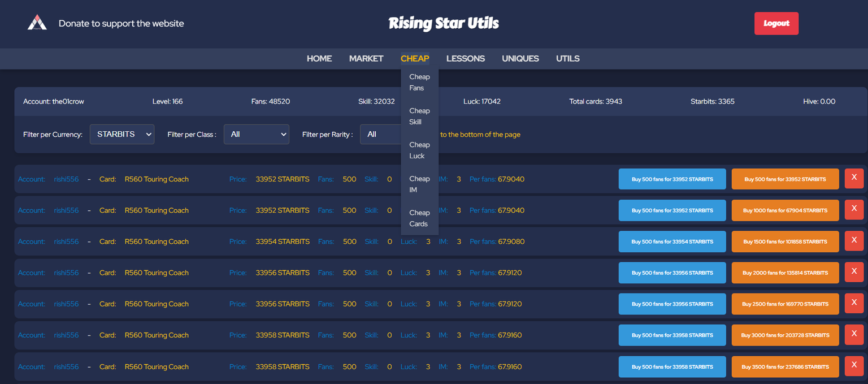Image resolution: width=868 pixels, height=384 pixels.
Task: Open rishi556 account in the 33954 STARBITS row
Action: tap(66, 241)
